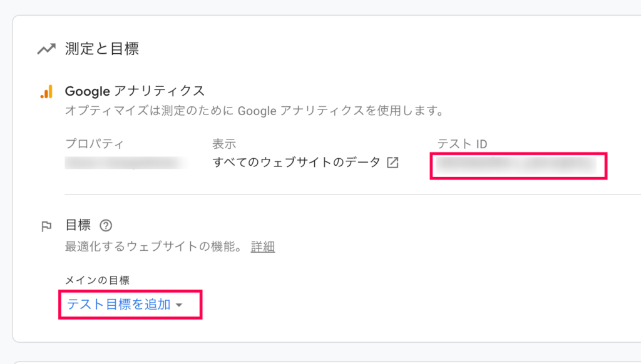Open the question mark help icon next to 目標
641x364 pixels.
click(106, 226)
